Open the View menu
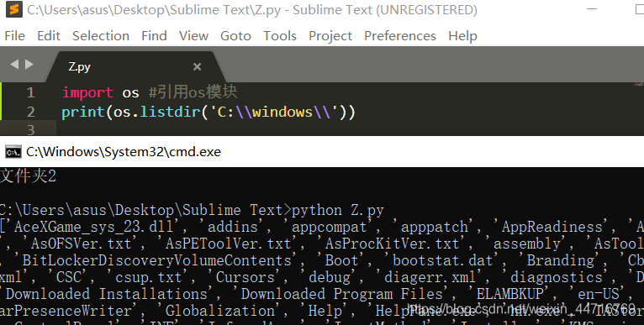The width and height of the screenshot is (644, 325). 193,36
